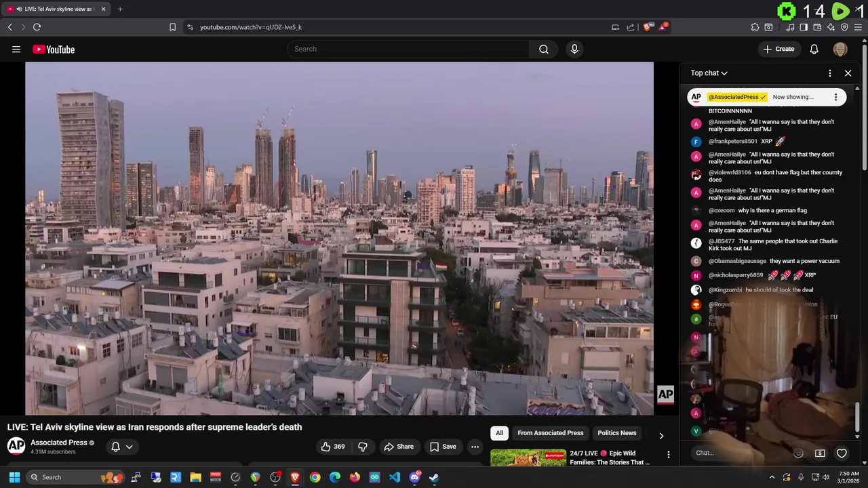The image size is (868, 488).
Task: Toggle the browser sidebar panel
Action: (804, 27)
